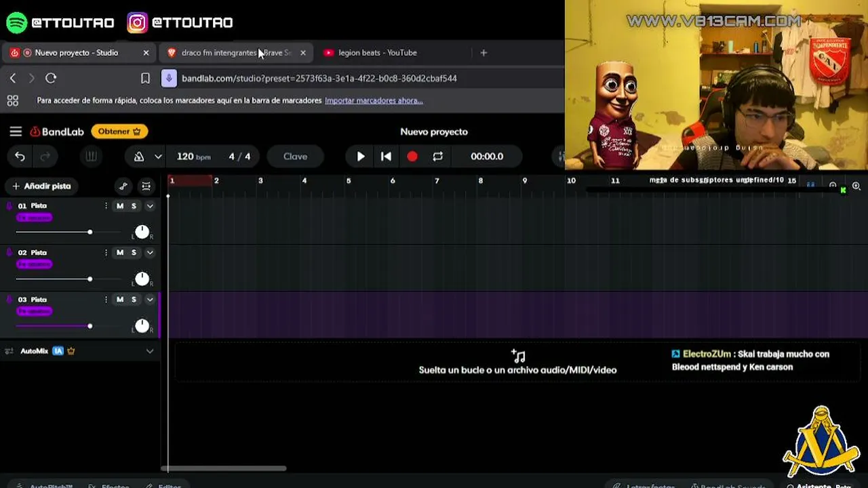Click the pan knob of track 02

142,279
